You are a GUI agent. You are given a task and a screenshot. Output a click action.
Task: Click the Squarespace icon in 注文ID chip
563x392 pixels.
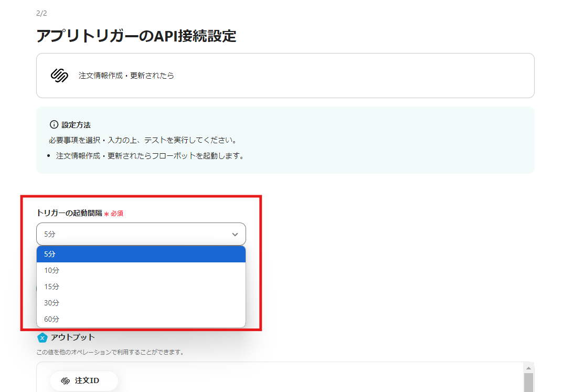point(66,381)
